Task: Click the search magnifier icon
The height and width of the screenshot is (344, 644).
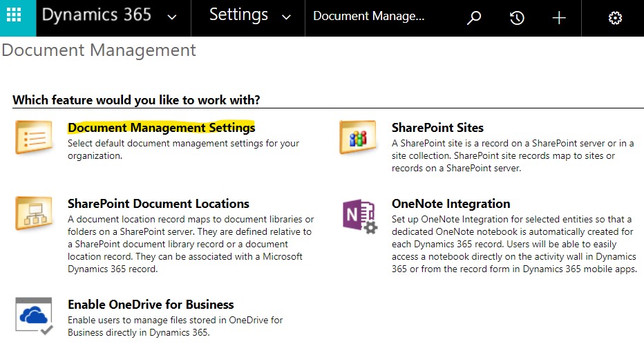Action: tap(474, 18)
